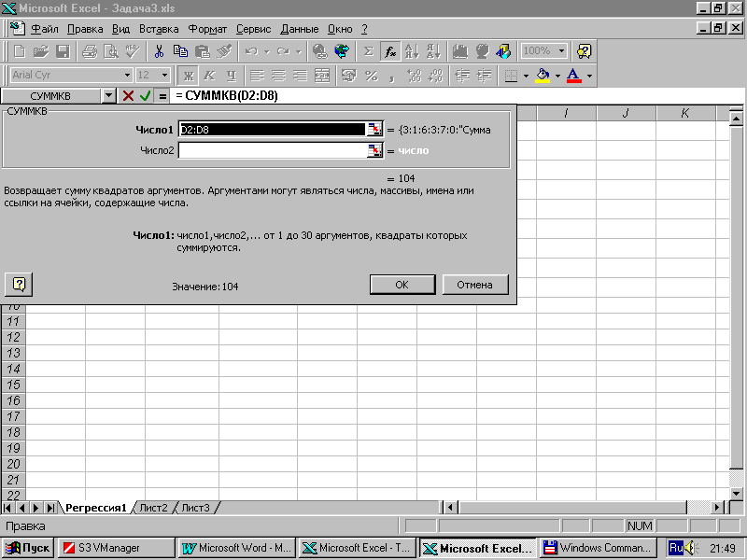Open the Undo history dropdown arrow
747x560 pixels.
[x=267, y=51]
